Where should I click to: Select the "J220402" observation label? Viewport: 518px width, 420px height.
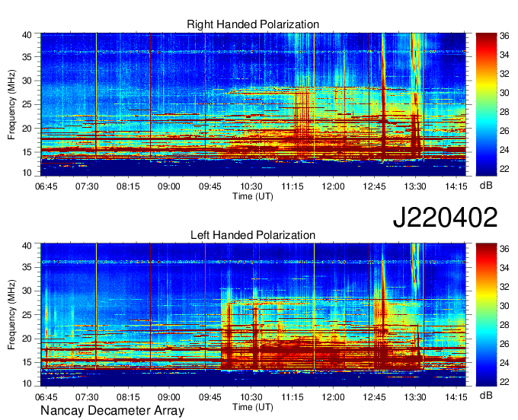pyautogui.click(x=445, y=217)
